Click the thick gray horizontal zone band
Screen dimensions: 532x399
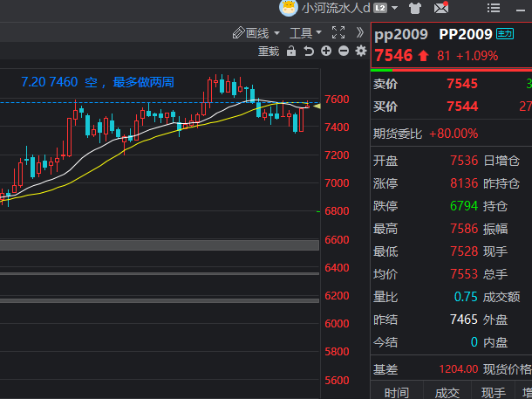(x=160, y=245)
